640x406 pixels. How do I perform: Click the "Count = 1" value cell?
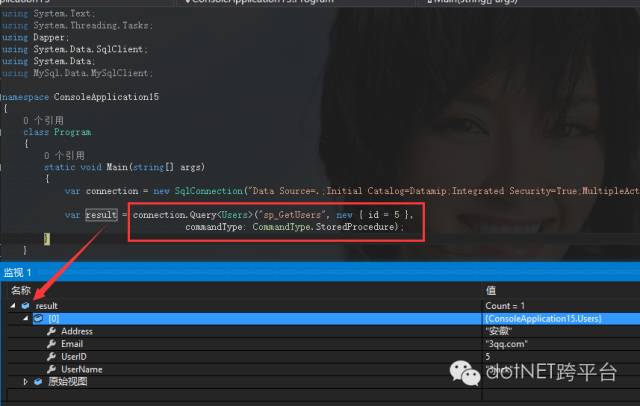(505, 306)
